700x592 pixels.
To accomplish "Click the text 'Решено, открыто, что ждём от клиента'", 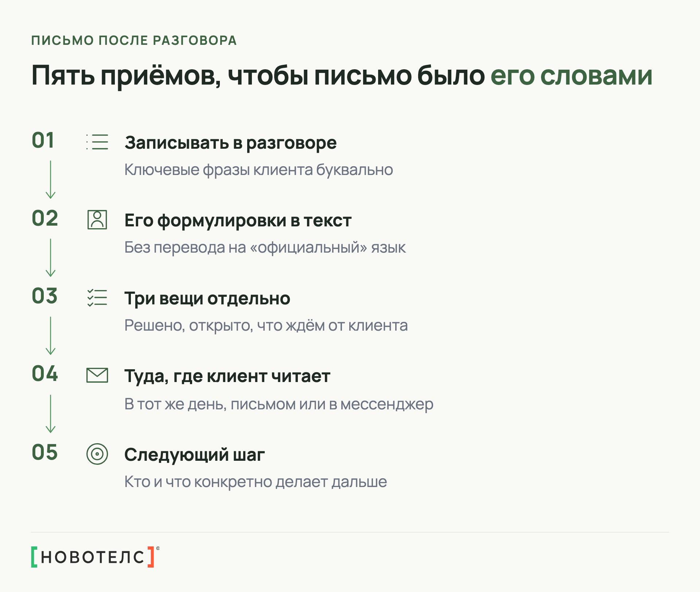I will click(266, 326).
